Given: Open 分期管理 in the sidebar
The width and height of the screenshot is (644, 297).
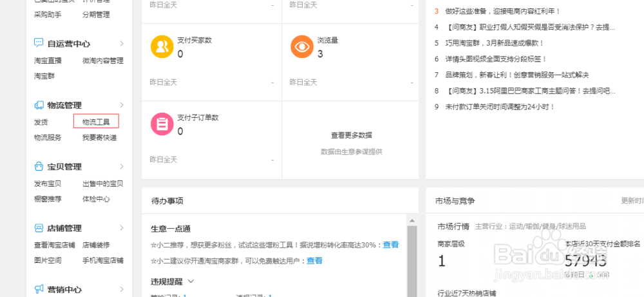Looking at the screenshot, I should pos(96,15).
